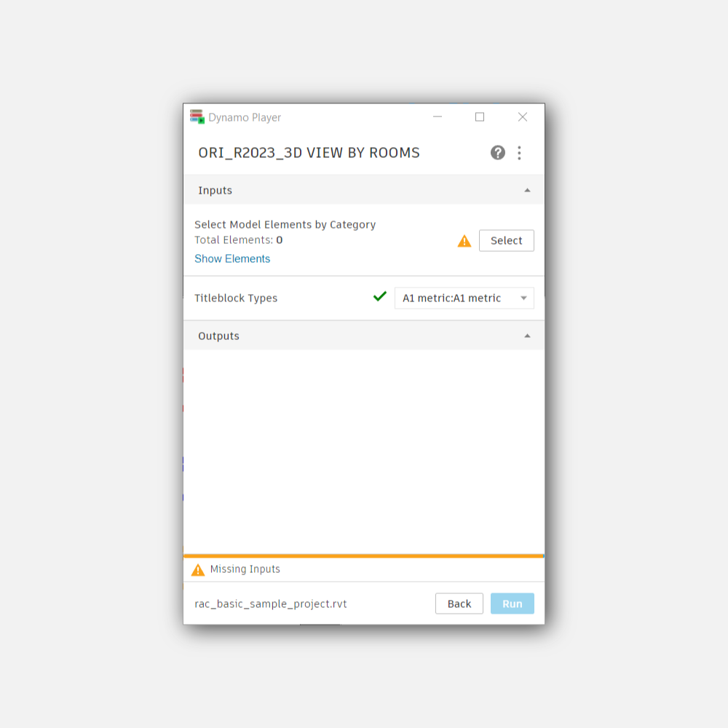The height and width of the screenshot is (728, 728).
Task: Run the 3D View by Rooms script
Action: (513, 604)
